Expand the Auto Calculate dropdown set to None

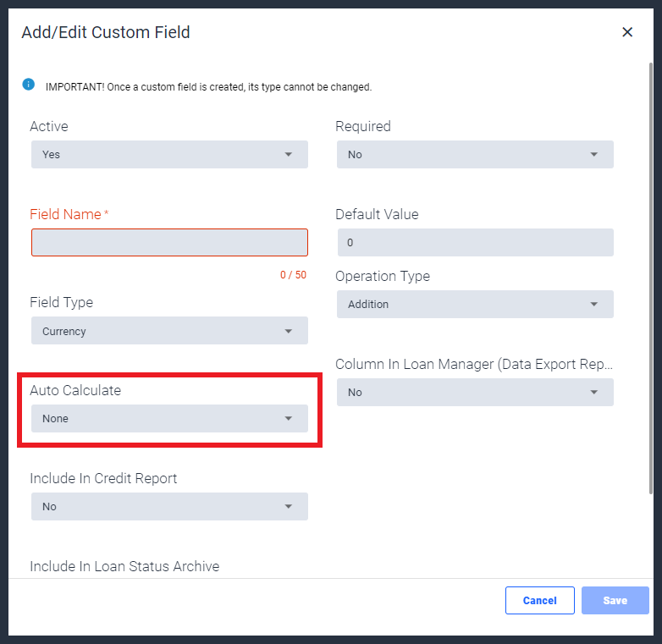(169, 419)
